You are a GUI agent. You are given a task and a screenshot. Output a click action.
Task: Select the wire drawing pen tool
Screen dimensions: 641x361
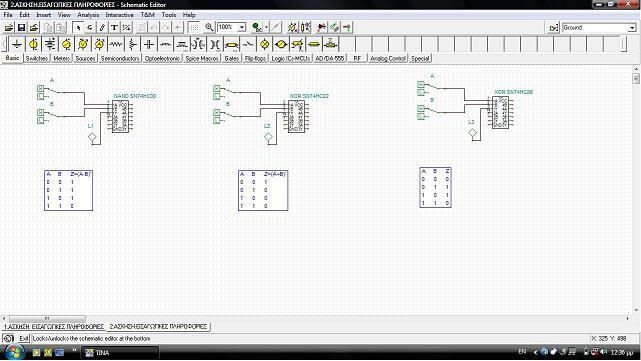102,27
